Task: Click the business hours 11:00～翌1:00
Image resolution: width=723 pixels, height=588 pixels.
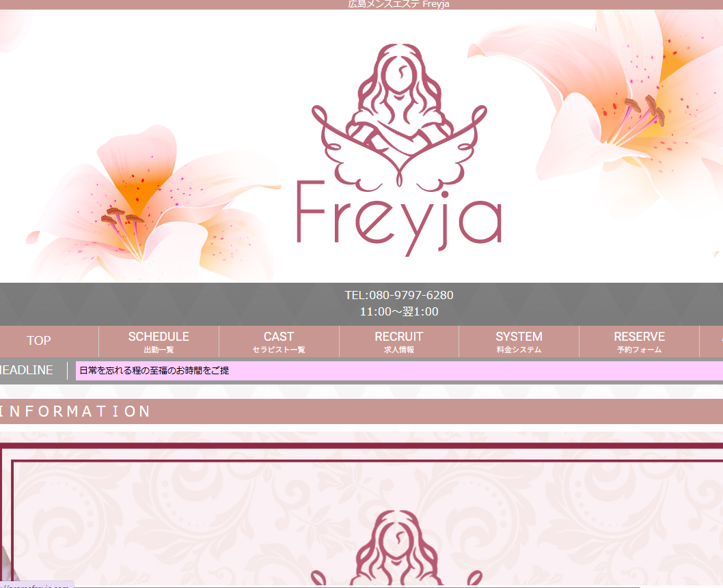Action: (399, 311)
